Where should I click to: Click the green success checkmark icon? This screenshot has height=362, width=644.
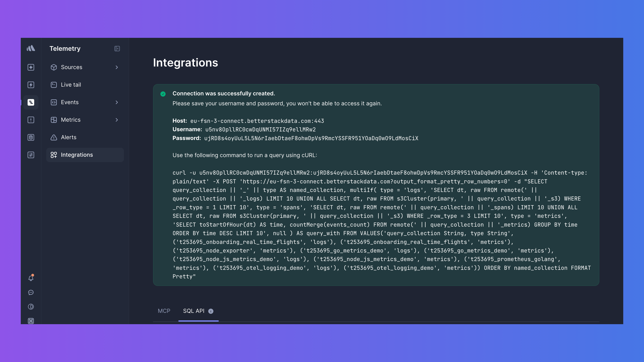pos(163,94)
